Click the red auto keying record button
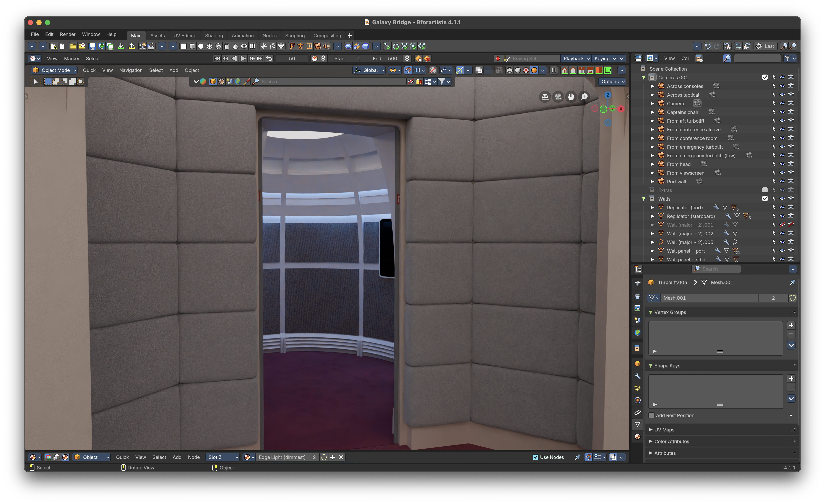 tap(498, 59)
